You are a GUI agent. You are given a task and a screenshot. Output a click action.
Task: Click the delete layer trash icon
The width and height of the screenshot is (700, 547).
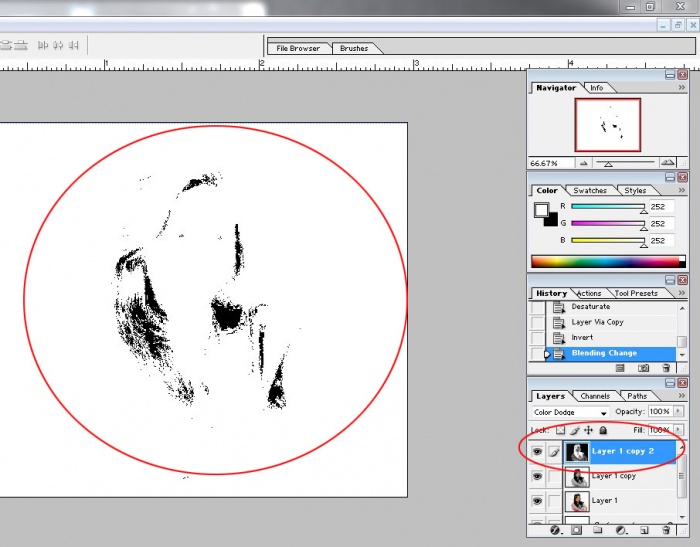[667, 530]
